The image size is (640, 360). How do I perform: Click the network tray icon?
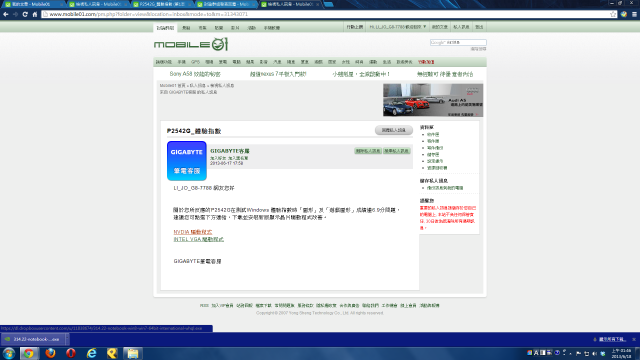point(587,353)
